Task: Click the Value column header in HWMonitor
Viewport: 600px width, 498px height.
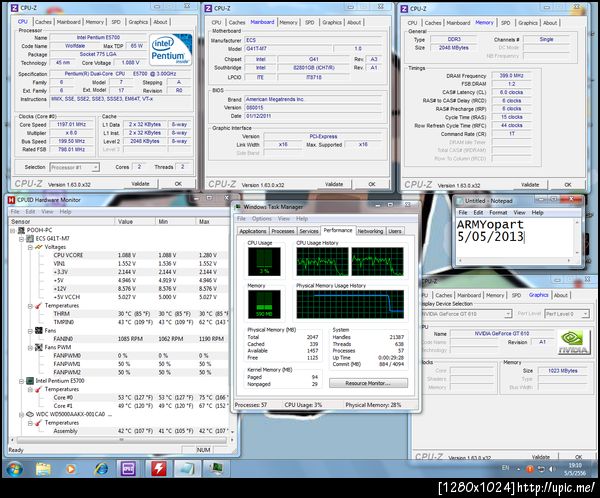Action: point(134,222)
